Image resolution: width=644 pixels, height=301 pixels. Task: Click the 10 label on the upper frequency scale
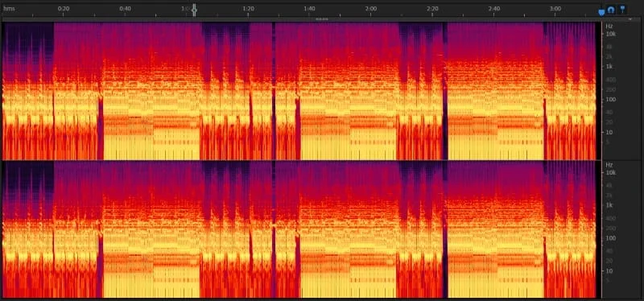point(609,132)
